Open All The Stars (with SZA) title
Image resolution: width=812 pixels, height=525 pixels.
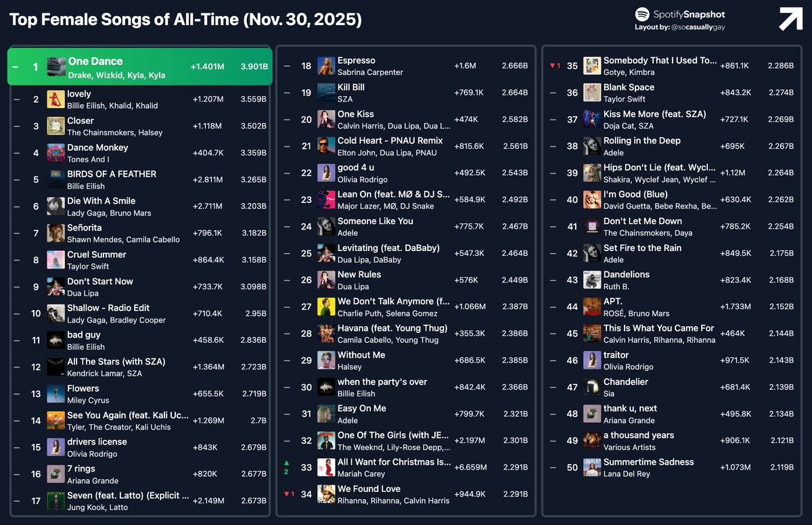pyautogui.click(x=116, y=361)
